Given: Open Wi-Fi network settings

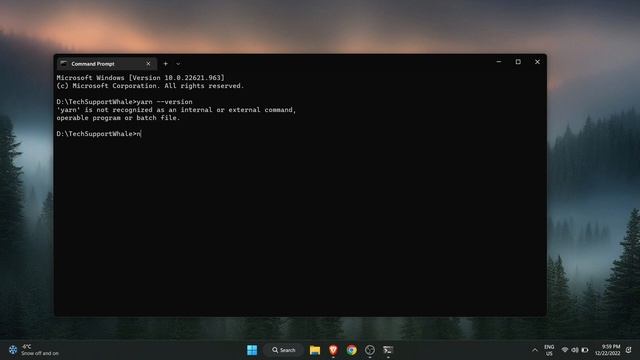Looking at the screenshot, I should coord(565,350).
